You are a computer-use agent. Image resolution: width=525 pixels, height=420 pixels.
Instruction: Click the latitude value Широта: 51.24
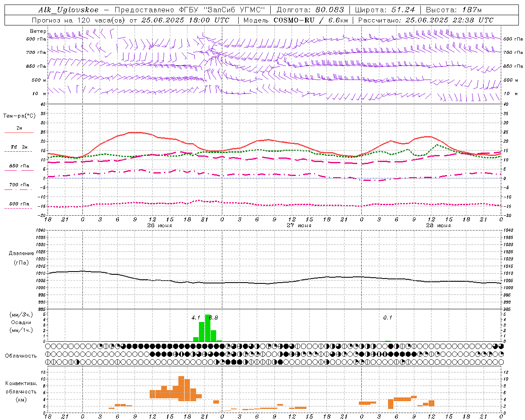[385, 10]
